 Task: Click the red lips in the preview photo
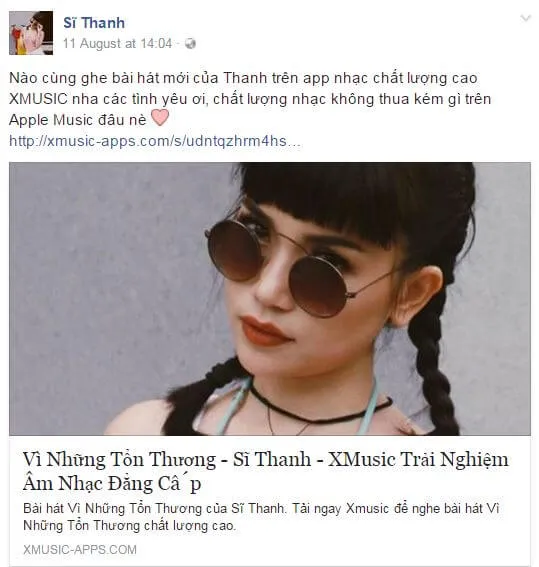266,331
